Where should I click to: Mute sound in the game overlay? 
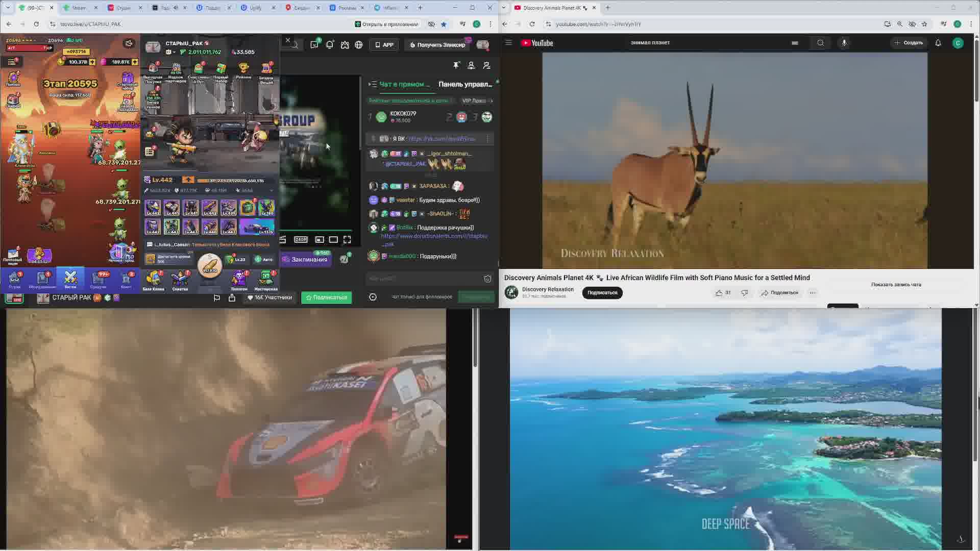pos(129,43)
